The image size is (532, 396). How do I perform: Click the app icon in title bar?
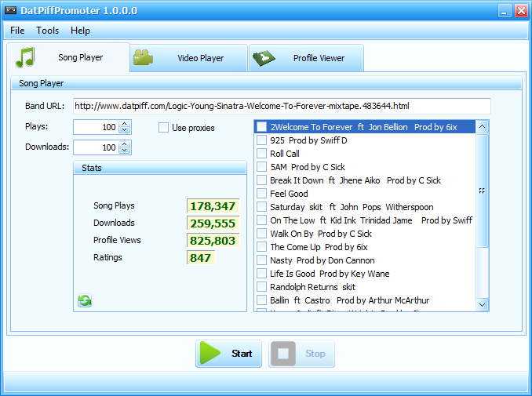coord(10,10)
